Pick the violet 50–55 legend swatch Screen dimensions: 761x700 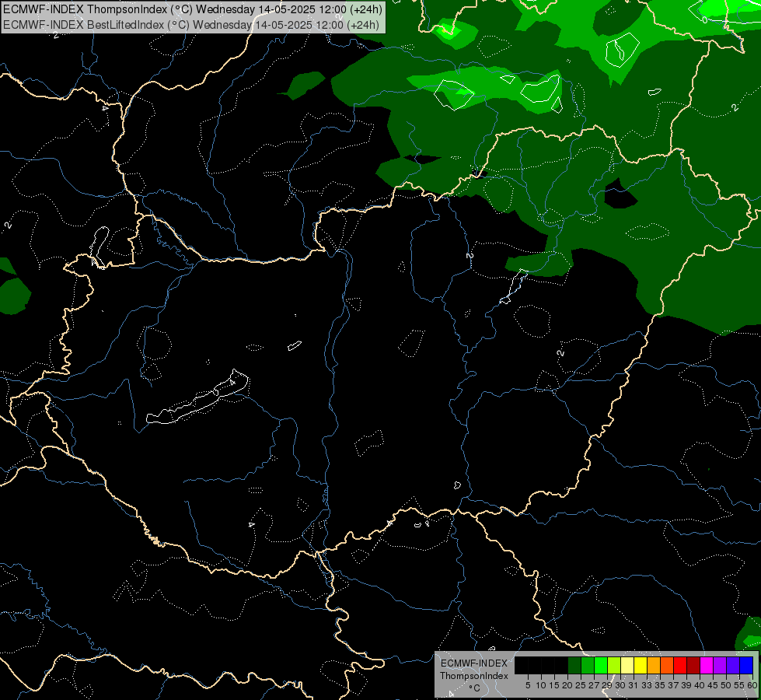tap(733, 665)
